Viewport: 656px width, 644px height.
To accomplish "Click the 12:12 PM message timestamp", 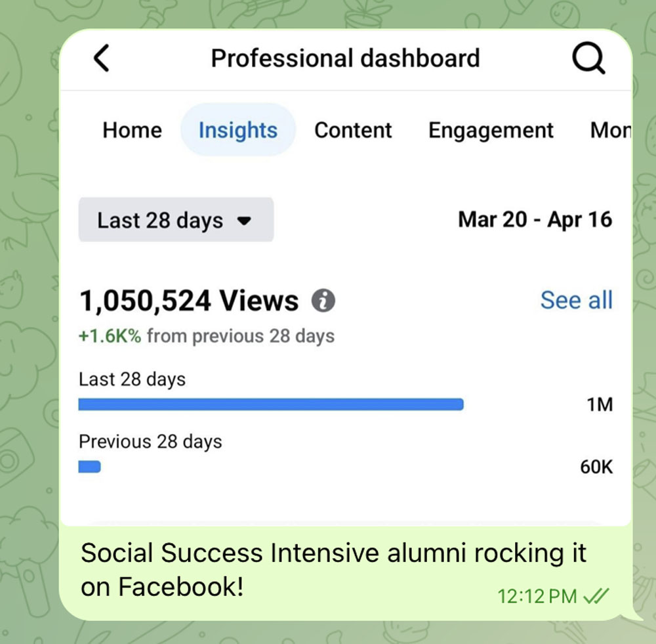I will (x=537, y=596).
